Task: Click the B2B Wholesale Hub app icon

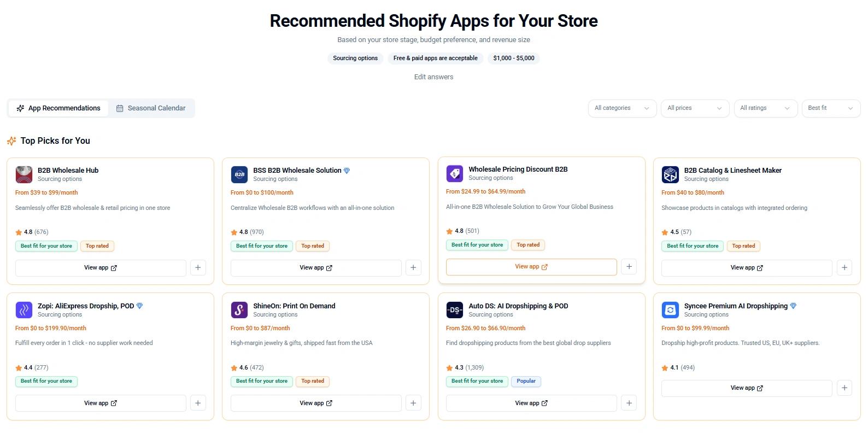Action: tap(24, 174)
